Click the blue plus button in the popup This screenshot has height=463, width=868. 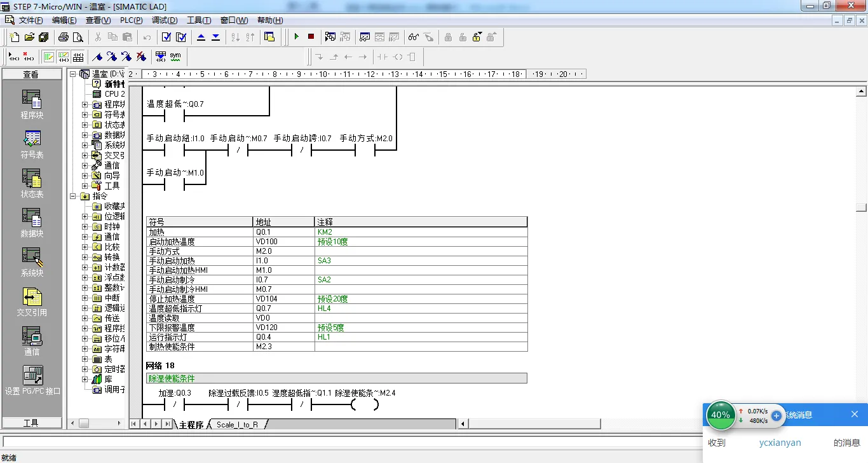[776, 415]
